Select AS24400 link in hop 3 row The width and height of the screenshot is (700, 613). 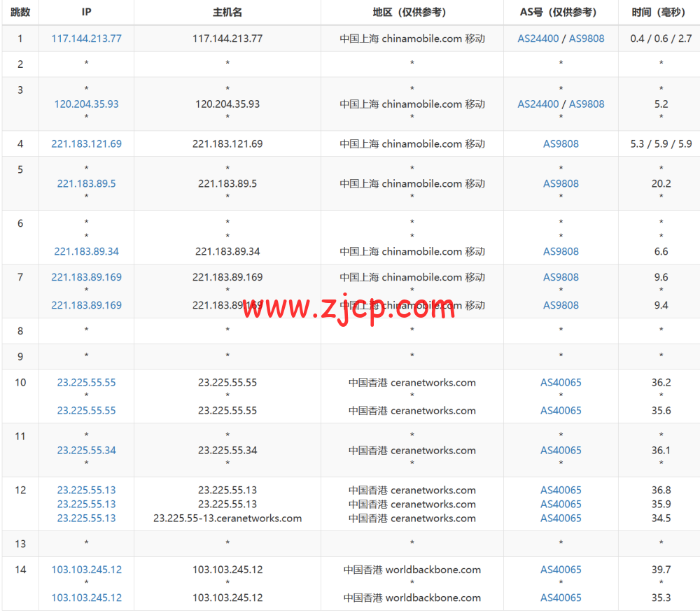[x=538, y=104]
